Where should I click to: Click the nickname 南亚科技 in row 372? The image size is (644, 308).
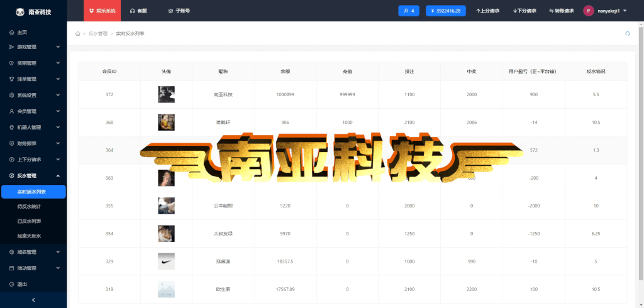(223, 94)
